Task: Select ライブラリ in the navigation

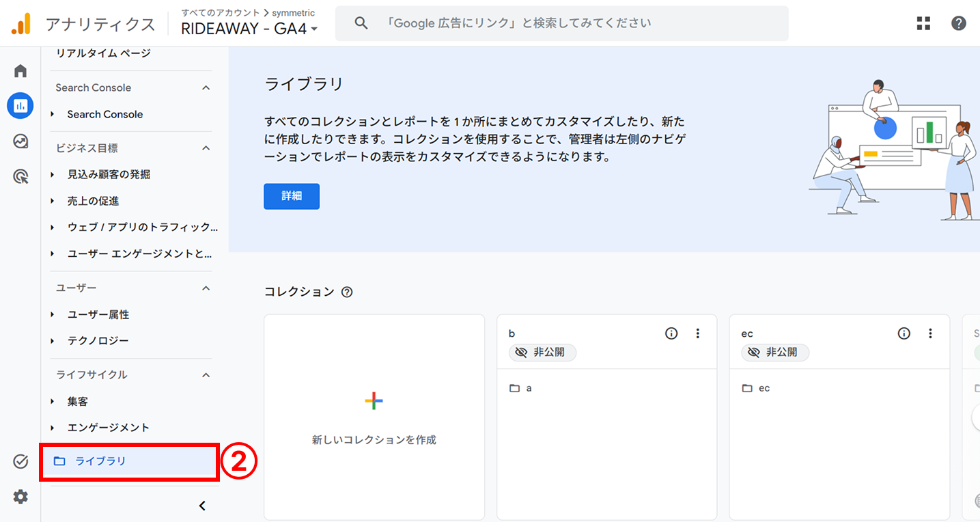Action: click(x=129, y=461)
